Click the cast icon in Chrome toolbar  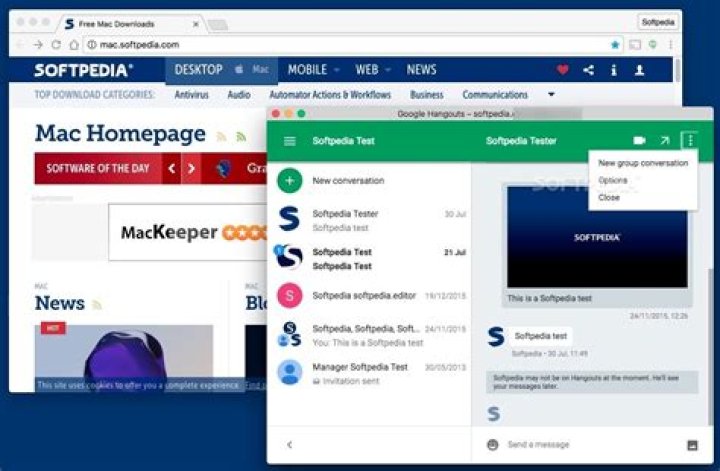click(x=635, y=45)
